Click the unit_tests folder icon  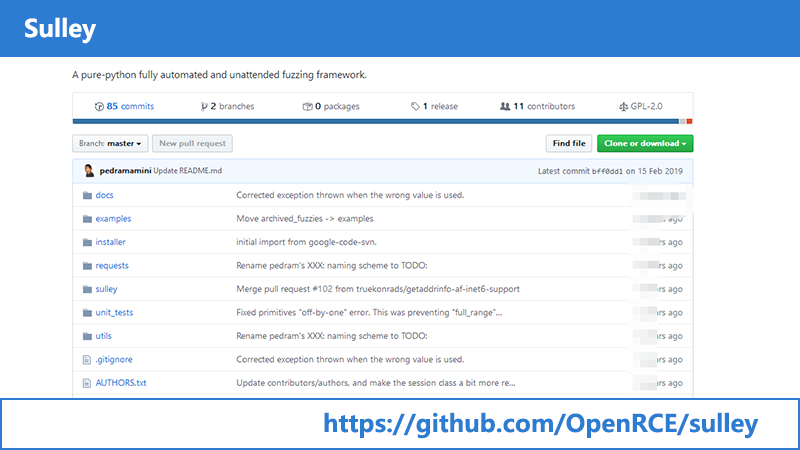pyautogui.click(x=87, y=313)
